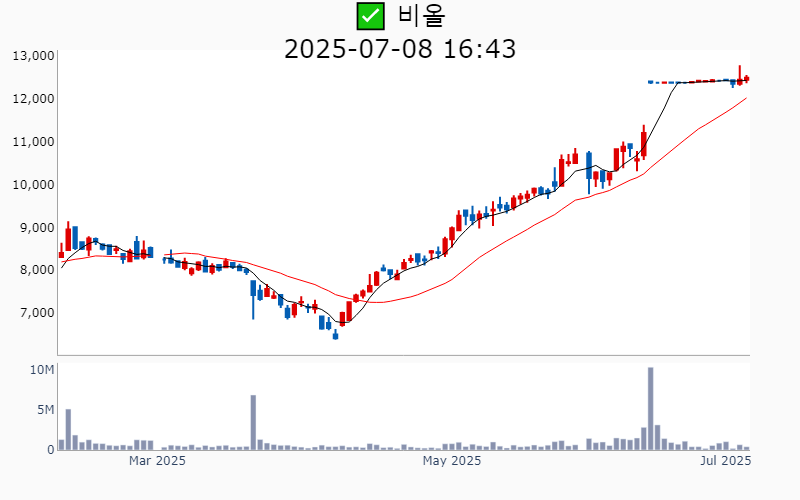Viewport: 800px width, 500px height.
Task: Click the 12,000 price axis label
Action: (x=34, y=98)
